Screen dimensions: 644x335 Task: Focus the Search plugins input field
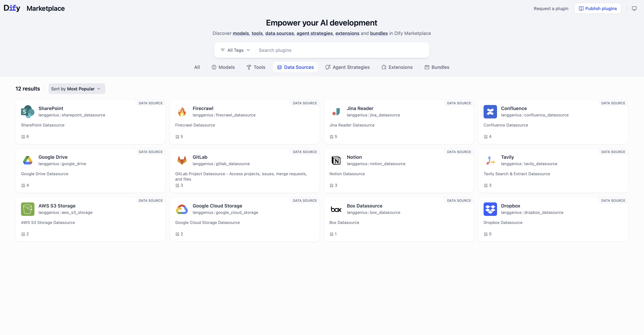pyautogui.click(x=340, y=50)
